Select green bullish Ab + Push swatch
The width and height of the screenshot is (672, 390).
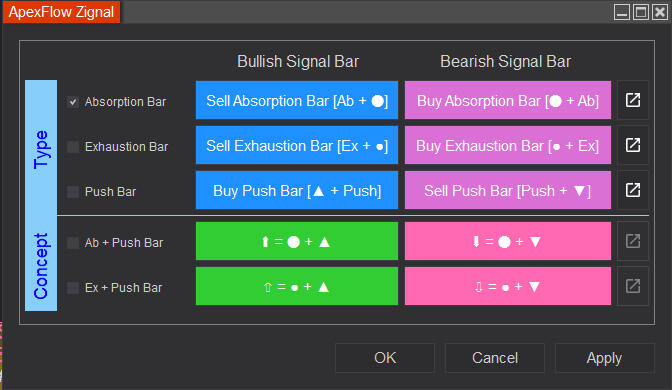click(x=297, y=241)
